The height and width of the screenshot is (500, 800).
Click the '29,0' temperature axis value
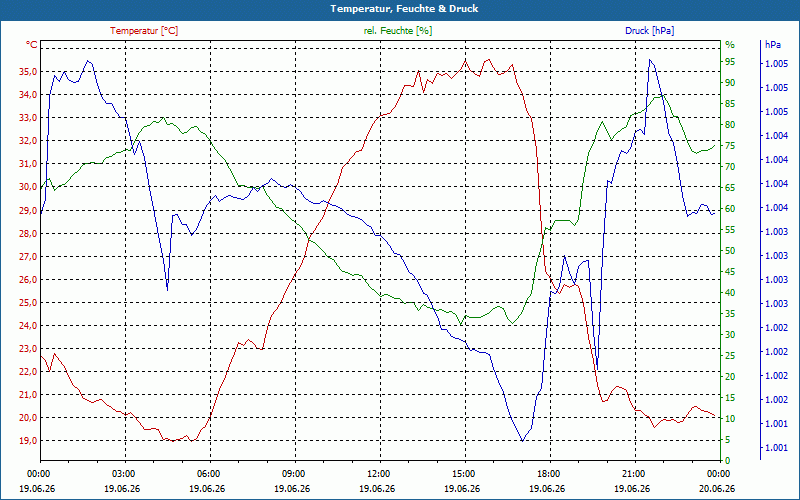tap(28, 210)
